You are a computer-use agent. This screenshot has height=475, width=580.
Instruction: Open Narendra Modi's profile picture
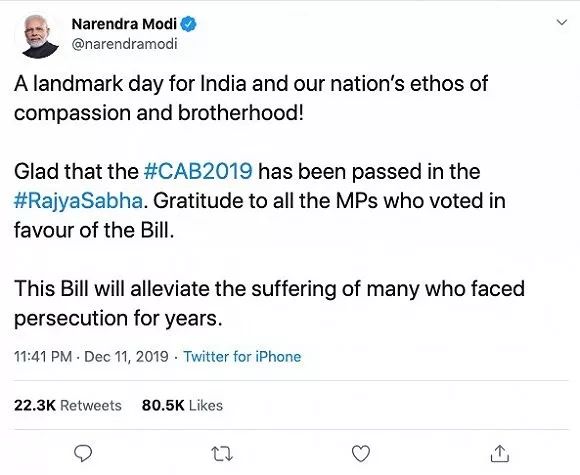(x=38, y=36)
